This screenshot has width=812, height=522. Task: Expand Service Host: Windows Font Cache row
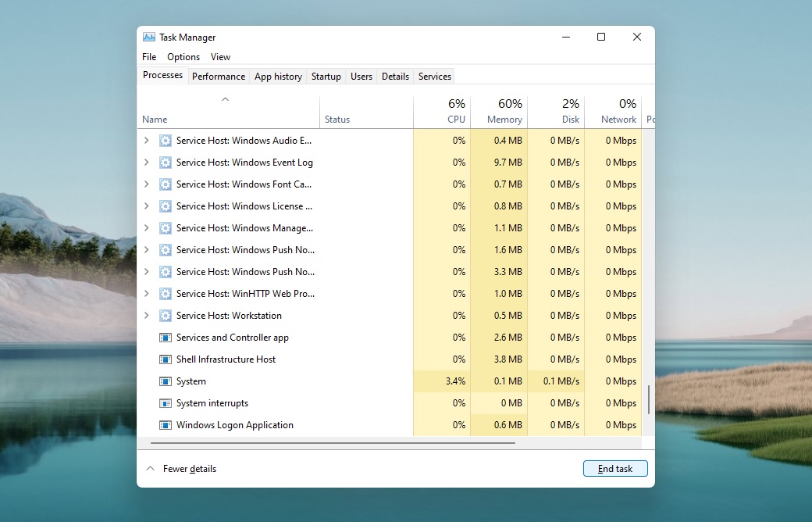[x=146, y=184]
